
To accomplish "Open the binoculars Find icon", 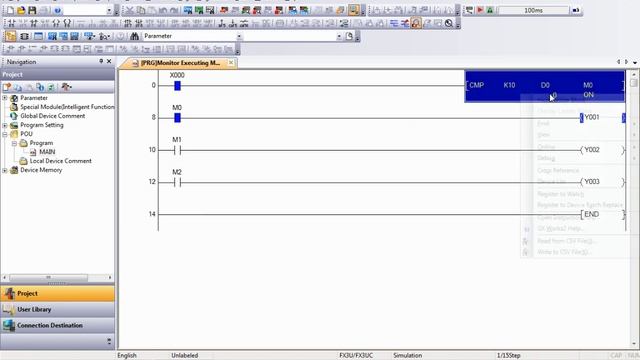I will coord(134,36).
